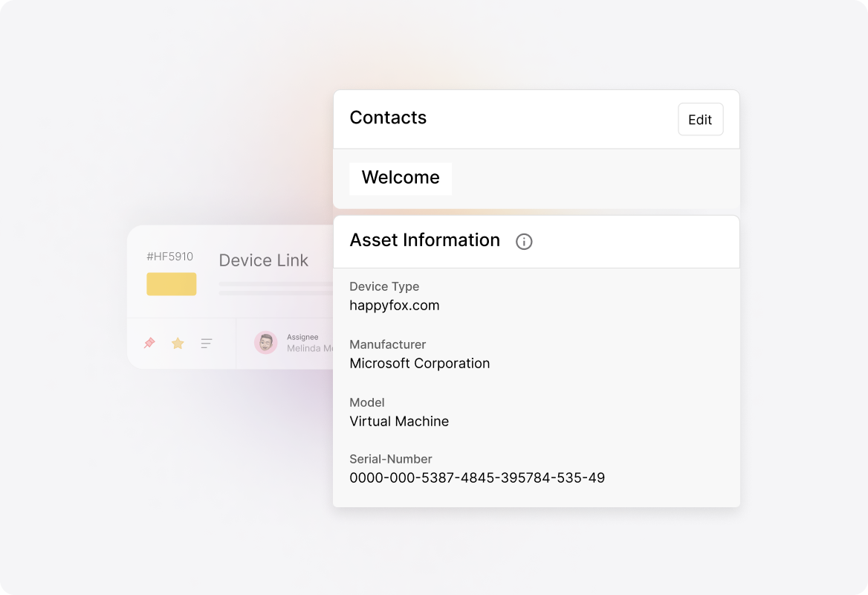Viewport: 868px width, 595px height.
Task: Click the happyfox.com device type value
Action: click(395, 306)
